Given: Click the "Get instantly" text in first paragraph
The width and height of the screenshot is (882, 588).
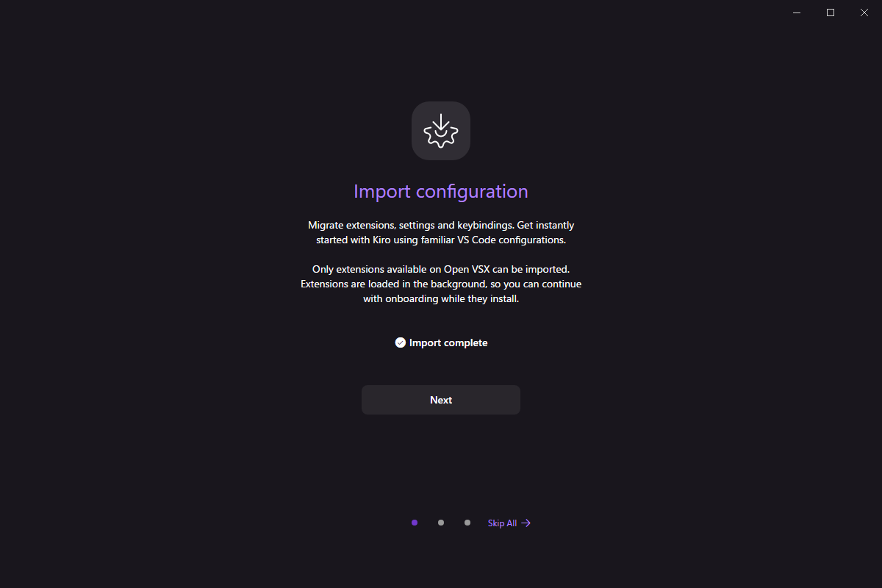Looking at the screenshot, I should tap(545, 225).
